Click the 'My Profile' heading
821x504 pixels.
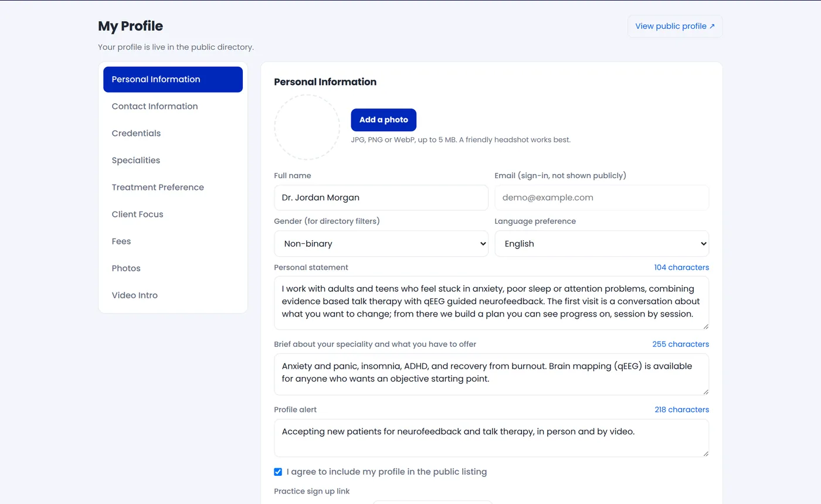[130, 26]
